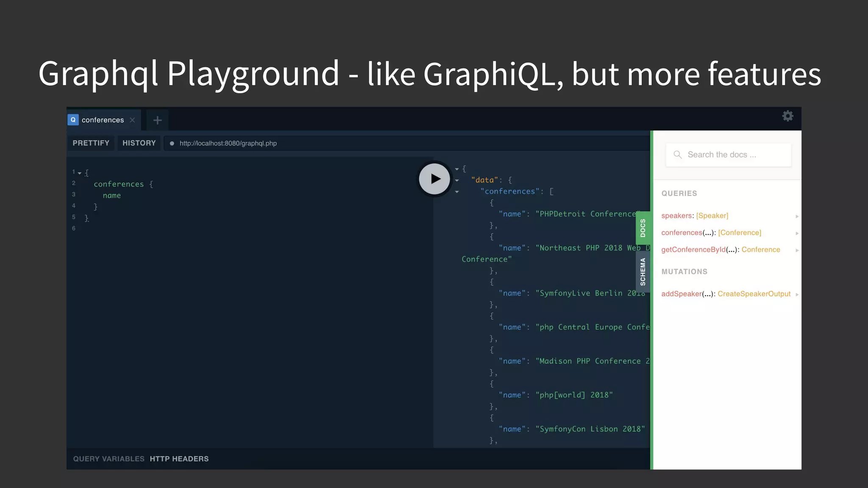Close the conferences tab
The height and width of the screenshot is (488, 868).
point(132,120)
